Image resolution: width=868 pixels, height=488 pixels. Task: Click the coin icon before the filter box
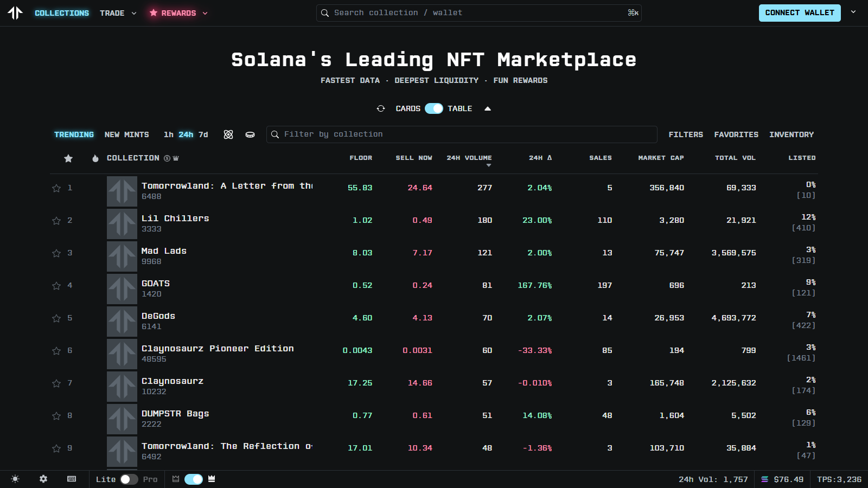pos(250,134)
